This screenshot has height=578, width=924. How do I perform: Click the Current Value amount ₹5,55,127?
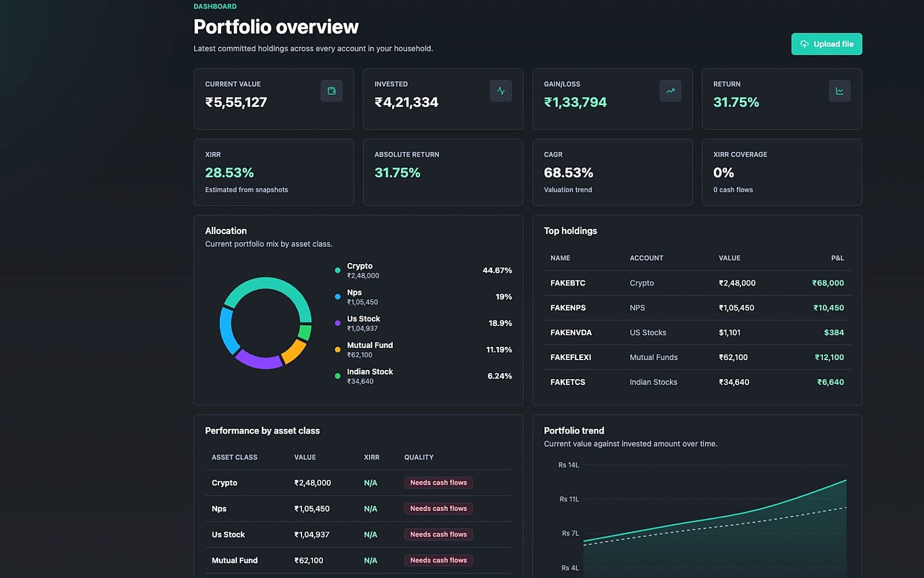tap(236, 102)
